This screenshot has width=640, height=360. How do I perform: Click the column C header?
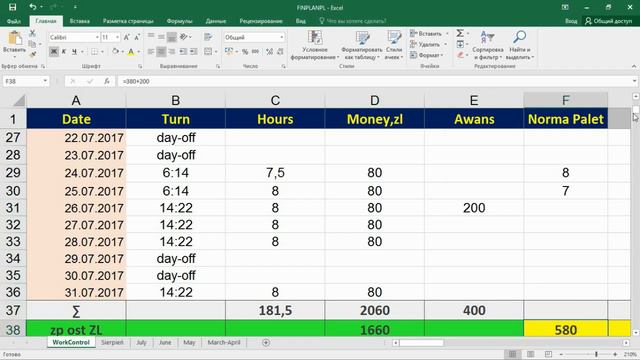(x=275, y=100)
